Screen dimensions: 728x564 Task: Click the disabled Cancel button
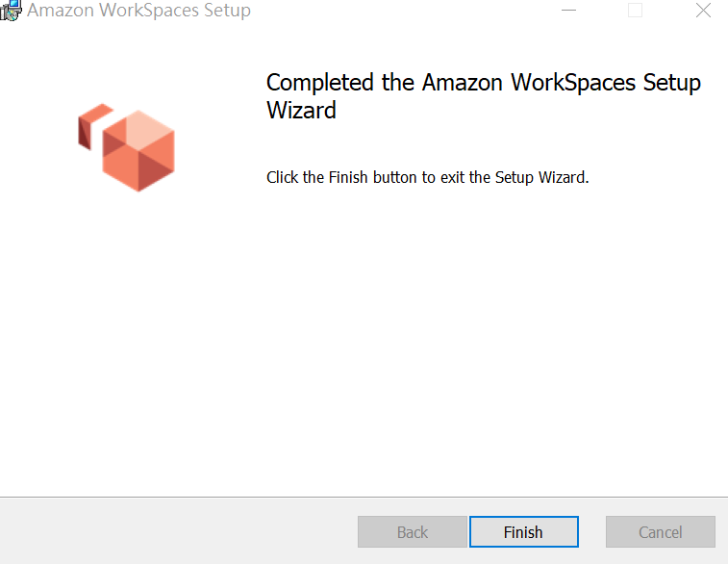pyautogui.click(x=660, y=532)
